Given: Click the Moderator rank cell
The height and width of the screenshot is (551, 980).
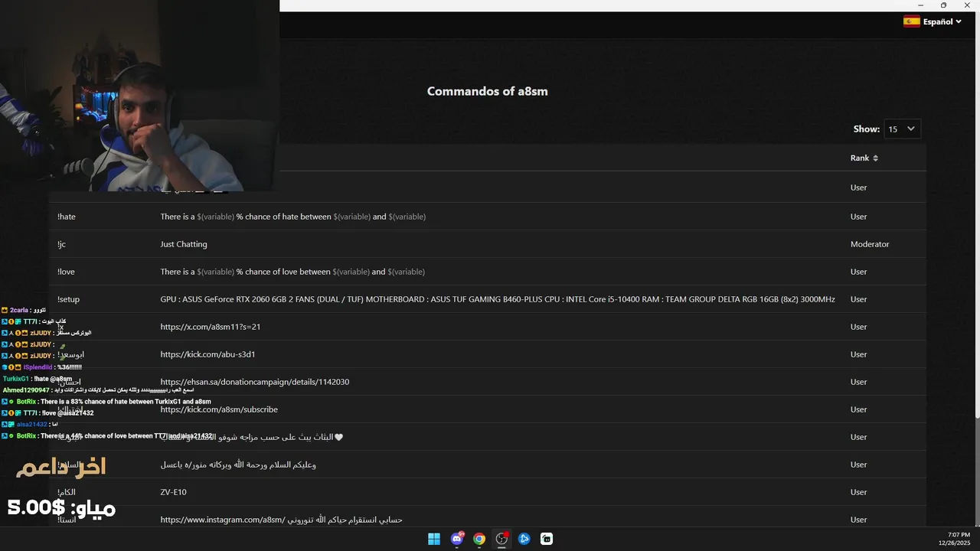Looking at the screenshot, I should [870, 244].
